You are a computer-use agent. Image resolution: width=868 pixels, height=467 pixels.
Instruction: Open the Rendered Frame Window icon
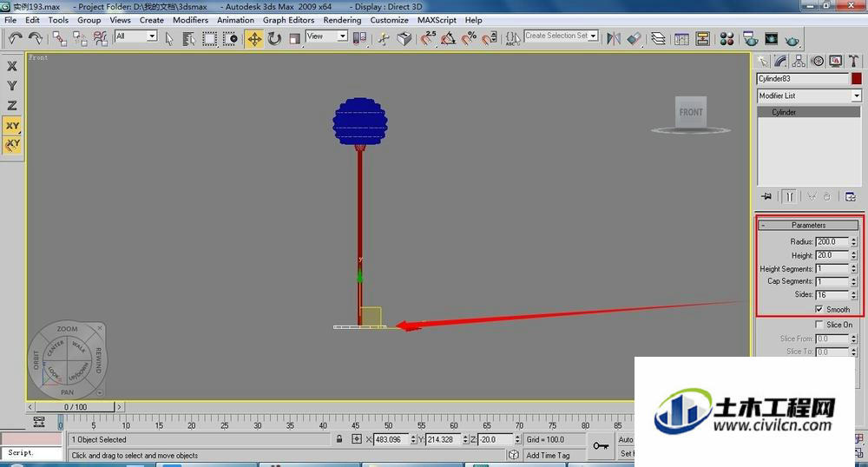click(771, 39)
